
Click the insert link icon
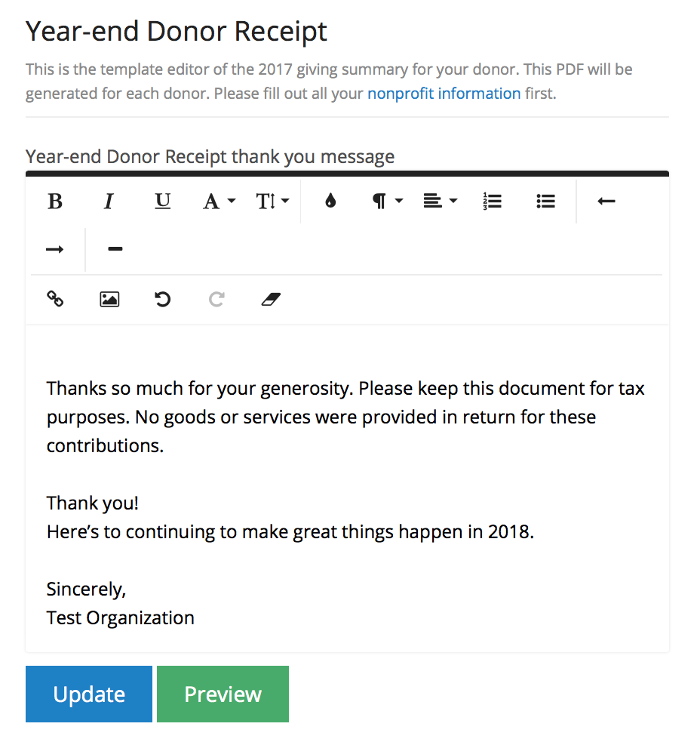pyautogui.click(x=55, y=300)
